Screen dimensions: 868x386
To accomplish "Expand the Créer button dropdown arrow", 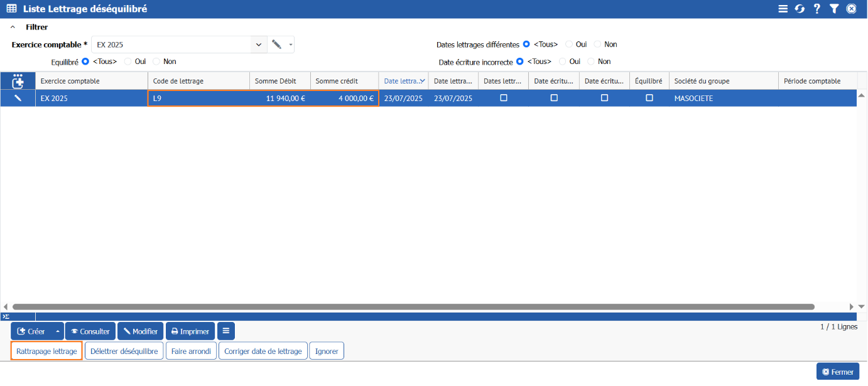I will (x=58, y=331).
